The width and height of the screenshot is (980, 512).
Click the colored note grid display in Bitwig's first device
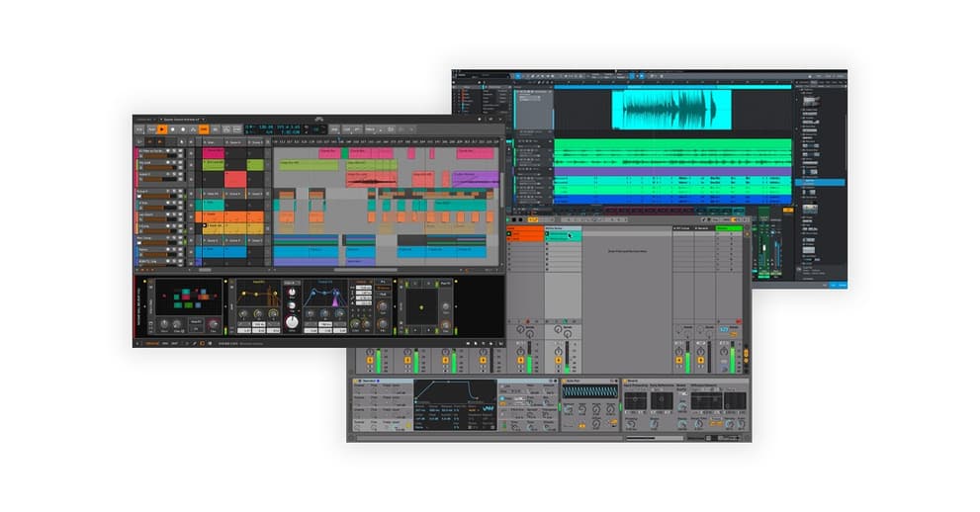pyautogui.click(x=190, y=298)
